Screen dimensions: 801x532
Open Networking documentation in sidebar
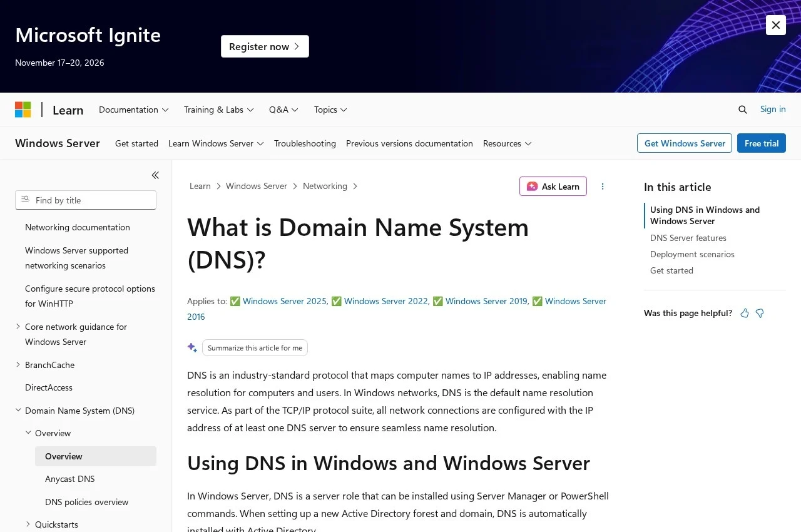pos(78,227)
